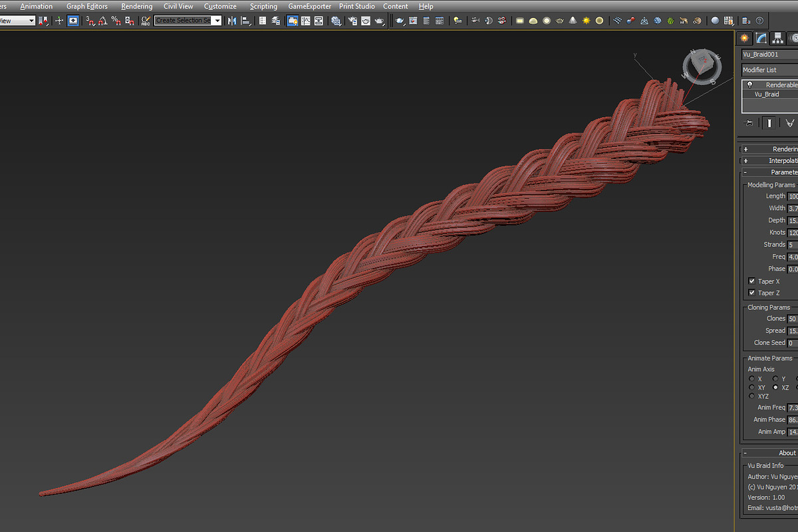Select the XY anim axis radio

point(752,387)
